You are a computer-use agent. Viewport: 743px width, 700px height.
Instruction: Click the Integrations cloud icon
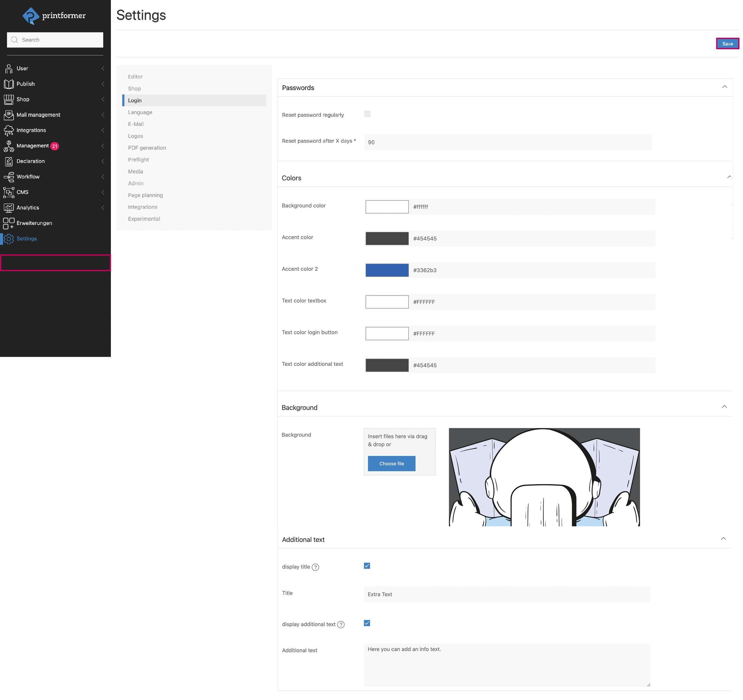click(9, 130)
